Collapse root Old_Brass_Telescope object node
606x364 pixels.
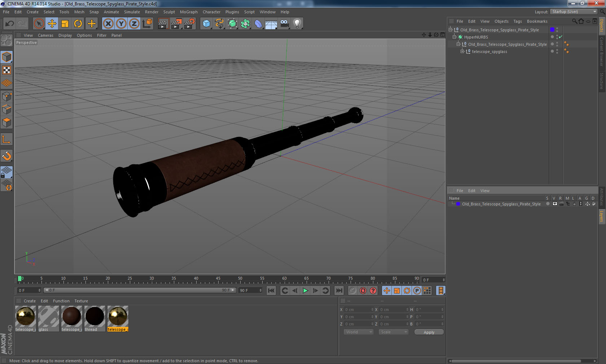(451, 30)
